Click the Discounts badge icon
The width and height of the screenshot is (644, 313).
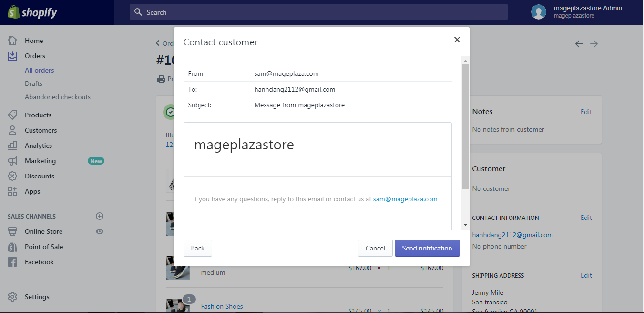coord(12,176)
